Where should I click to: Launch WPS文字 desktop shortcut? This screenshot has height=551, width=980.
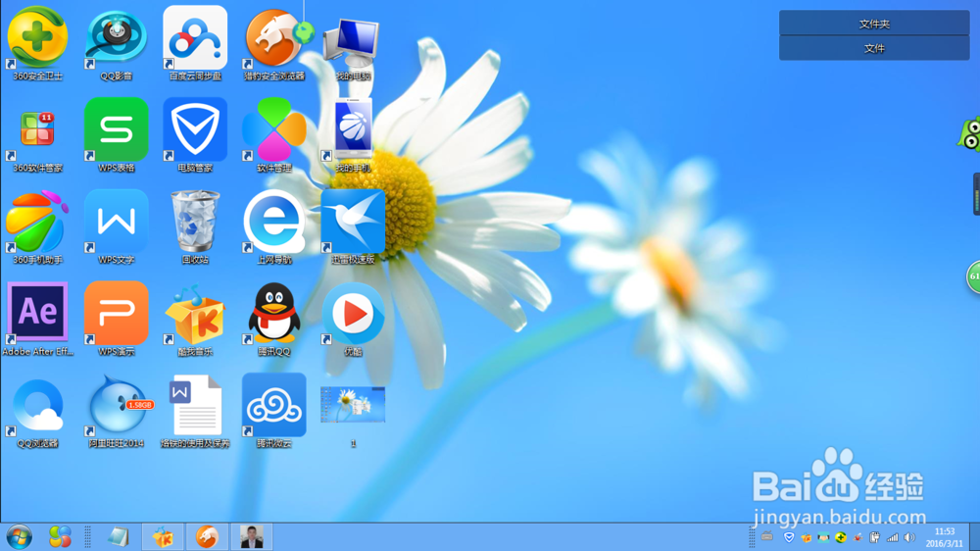click(117, 227)
